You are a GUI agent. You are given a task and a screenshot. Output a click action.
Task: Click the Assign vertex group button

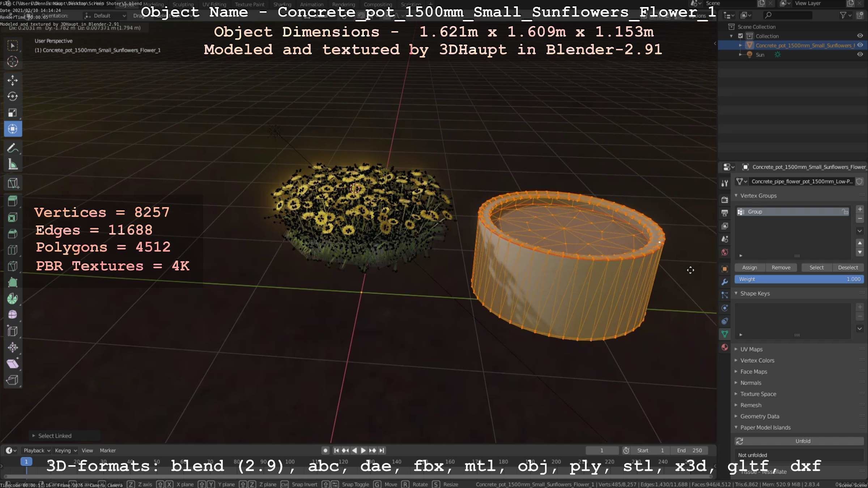[749, 267]
